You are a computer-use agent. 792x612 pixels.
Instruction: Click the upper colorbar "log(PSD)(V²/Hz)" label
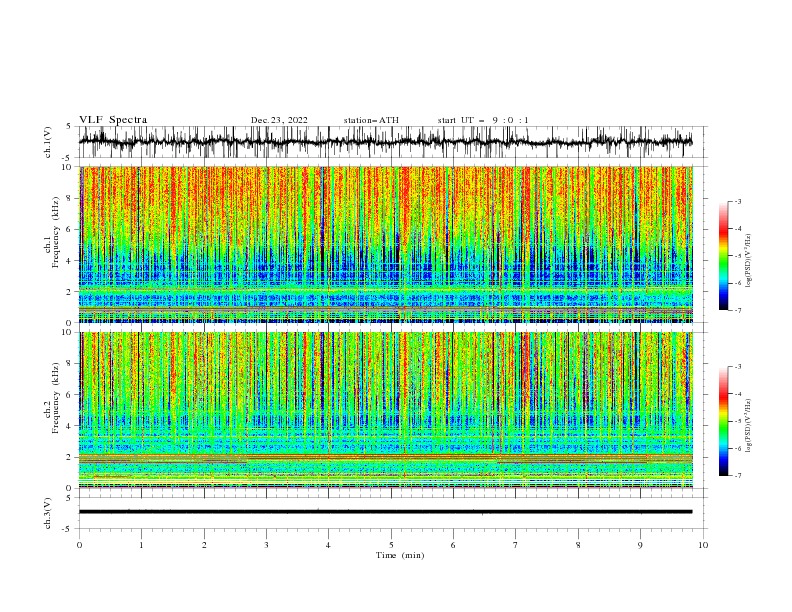point(749,261)
